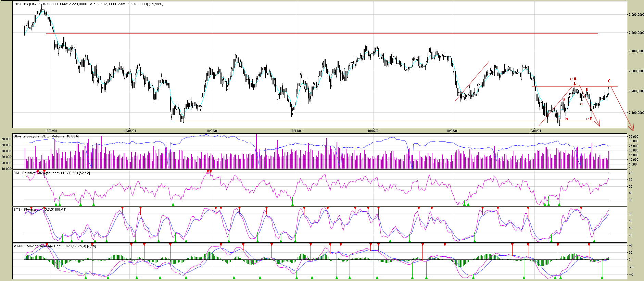Click the 18/11/01 date on the time axis
644x281 pixels.
coord(296,131)
